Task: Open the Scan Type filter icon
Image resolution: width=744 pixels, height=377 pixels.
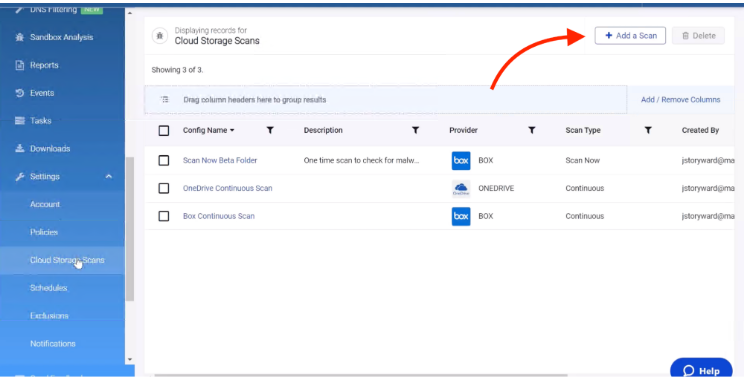Action: click(648, 130)
